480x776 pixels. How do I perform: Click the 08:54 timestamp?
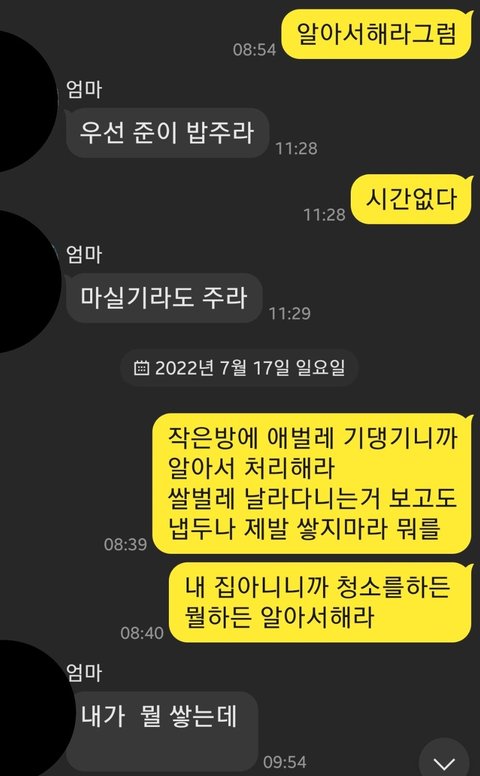pos(254,49)
